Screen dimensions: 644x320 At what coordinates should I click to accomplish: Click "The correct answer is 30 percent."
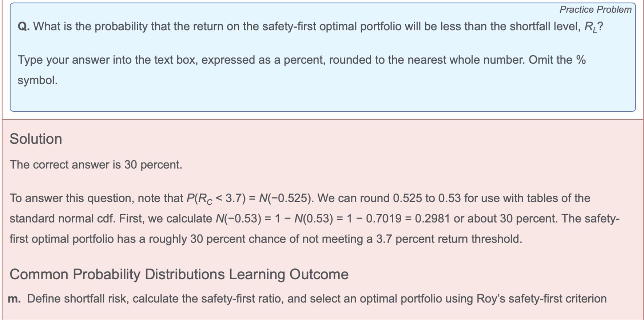[x=96, y=165]
